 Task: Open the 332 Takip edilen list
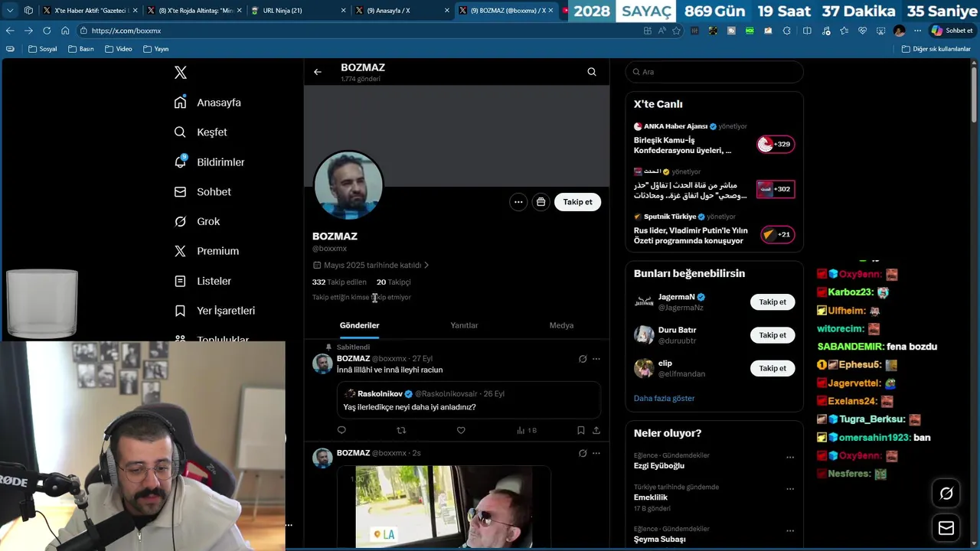pyautogui.click(x=339, y=282)
